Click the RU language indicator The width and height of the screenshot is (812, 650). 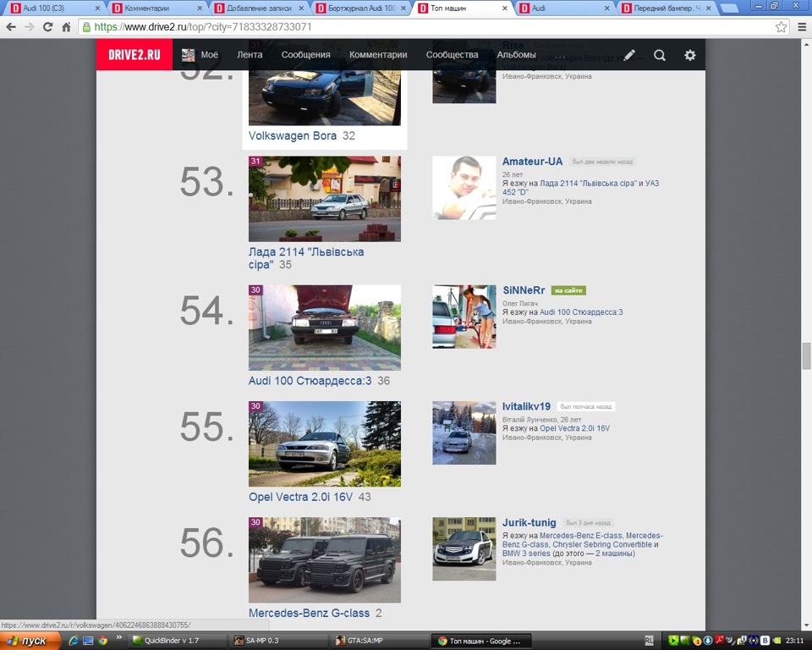pos(649,641)
